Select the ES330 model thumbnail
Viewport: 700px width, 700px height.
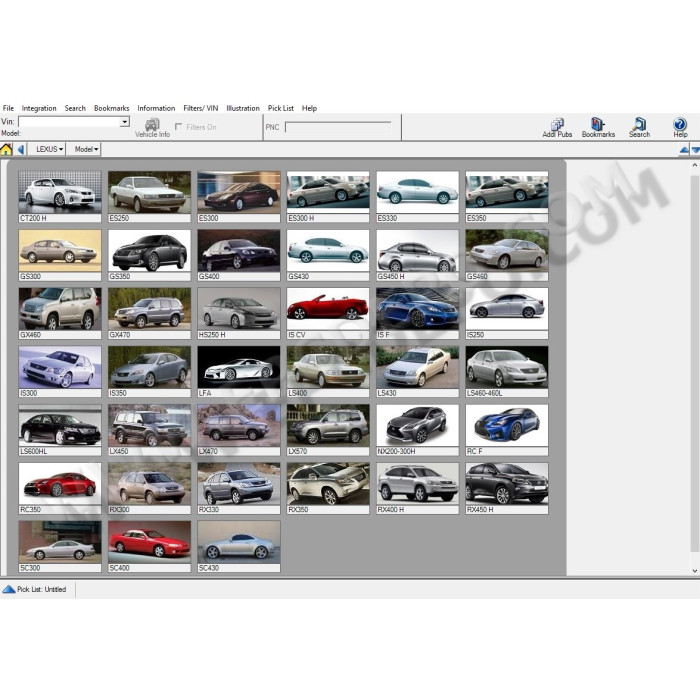click(x=417, y=196)
